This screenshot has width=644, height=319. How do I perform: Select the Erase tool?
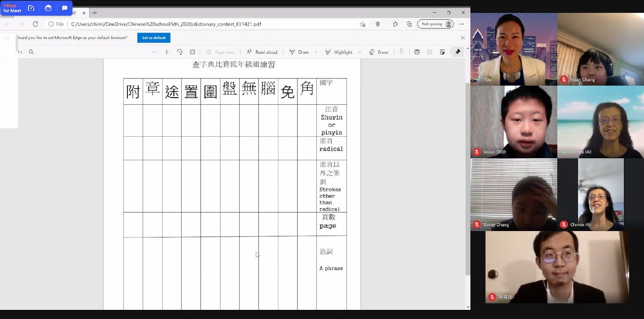click(x=378, y=51)
